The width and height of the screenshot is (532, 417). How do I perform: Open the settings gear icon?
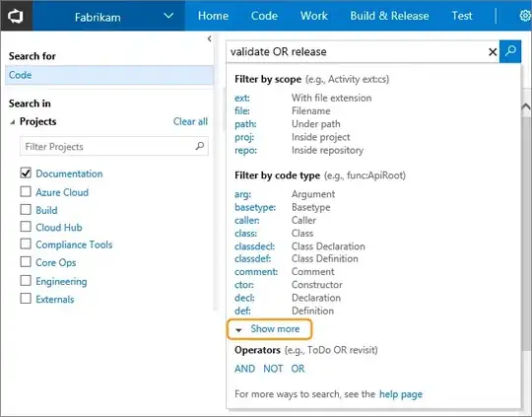point(525,16)
